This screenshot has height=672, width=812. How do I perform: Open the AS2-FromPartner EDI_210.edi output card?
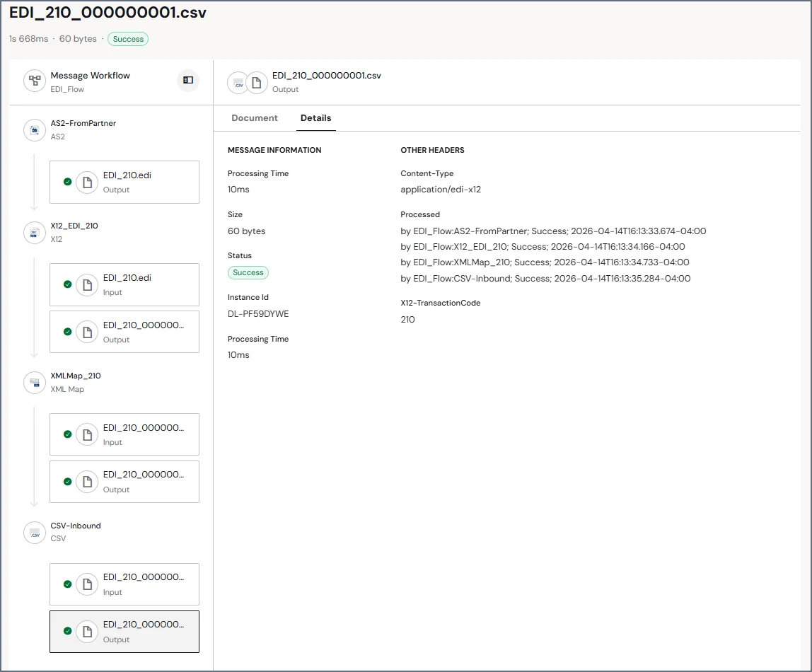pyautogui.click(x=124, y=183)
